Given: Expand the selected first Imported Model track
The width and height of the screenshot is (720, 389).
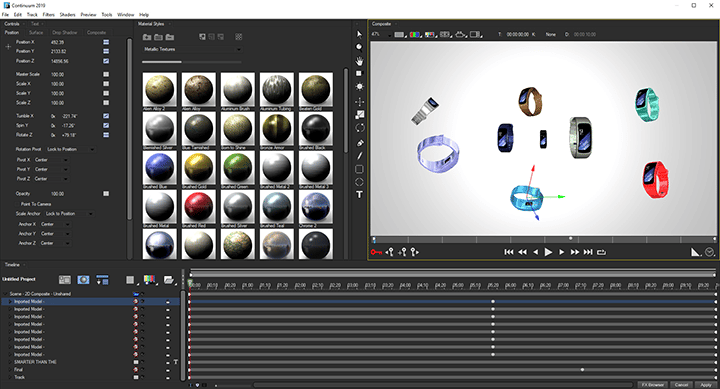Looking at the screenshot, I should tap(11, 302).
